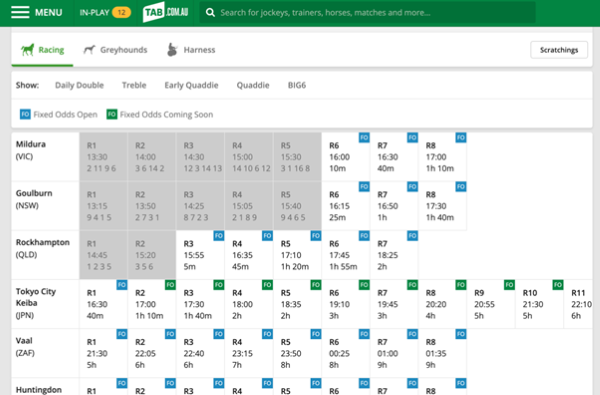Select Rockhampton R3 at 15:55
The height and width of the screenshot is (395, 600).
tap(200, 255)
